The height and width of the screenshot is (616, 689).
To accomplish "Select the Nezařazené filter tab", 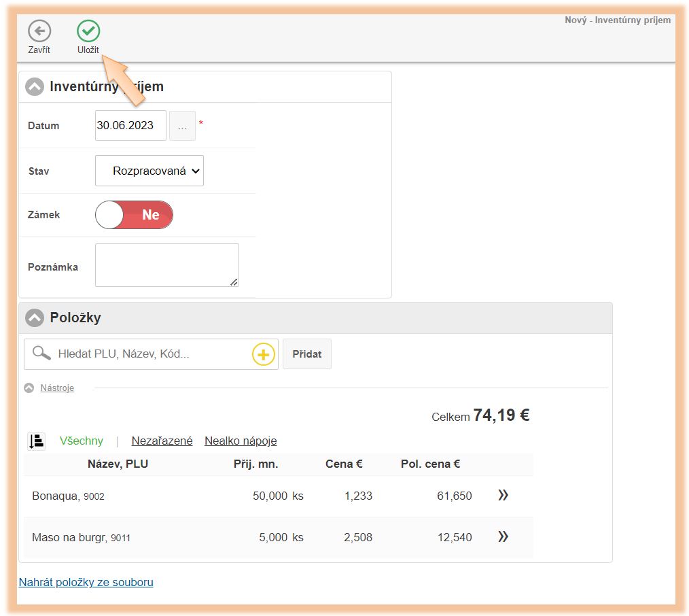I will 162,441.
